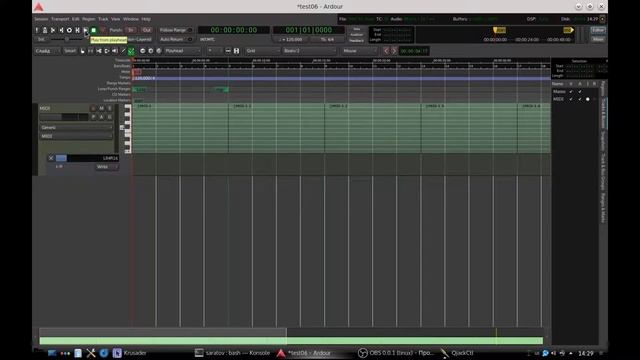Toggle Punch Out
Screen dimensions: 640x360
[147, 30]
